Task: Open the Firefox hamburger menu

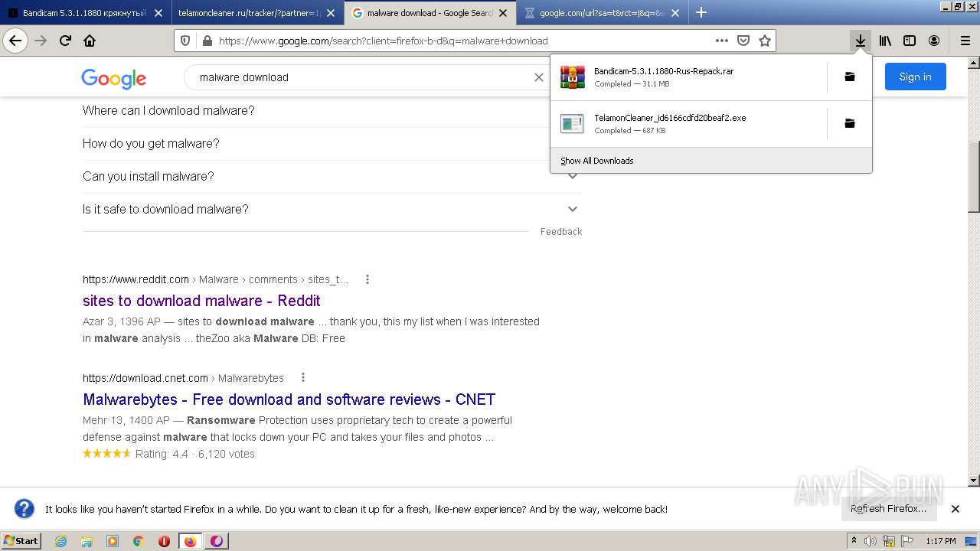Action: 965,41
